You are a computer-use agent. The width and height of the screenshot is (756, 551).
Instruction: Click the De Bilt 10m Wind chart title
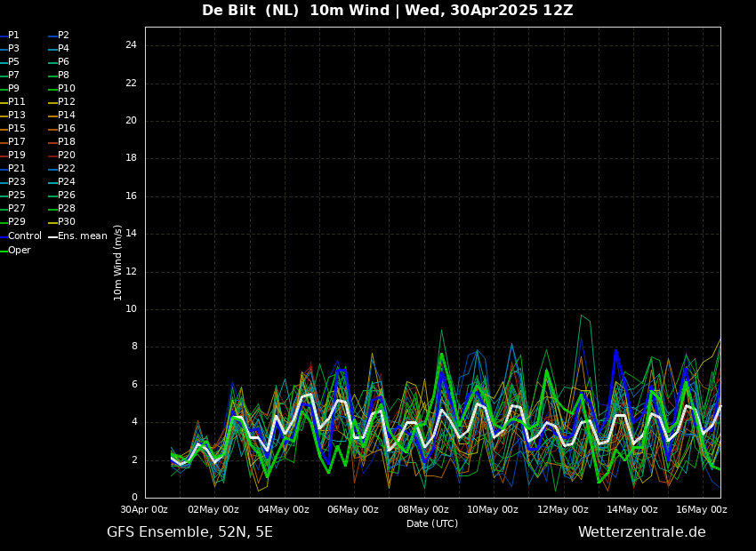tap(387, 11)
